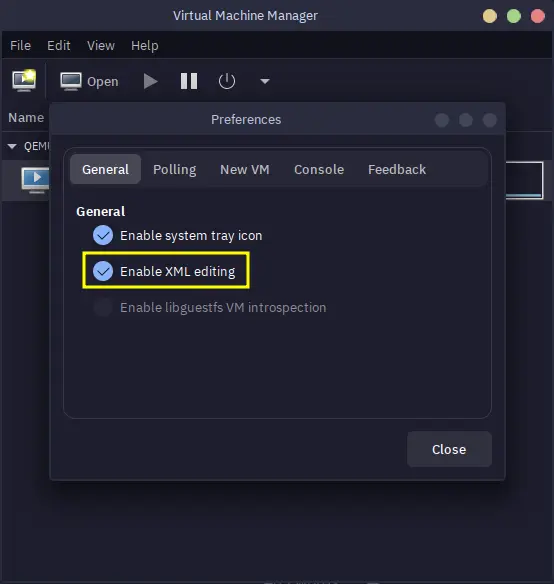Open the File menu
The height and width of the screenshot is (584, 554).
point(20,45)
